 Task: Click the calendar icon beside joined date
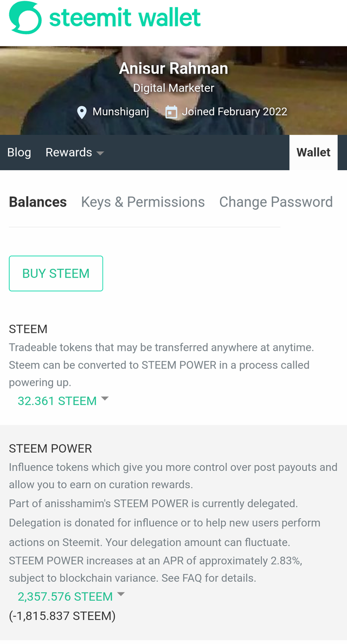click(171, 112)
